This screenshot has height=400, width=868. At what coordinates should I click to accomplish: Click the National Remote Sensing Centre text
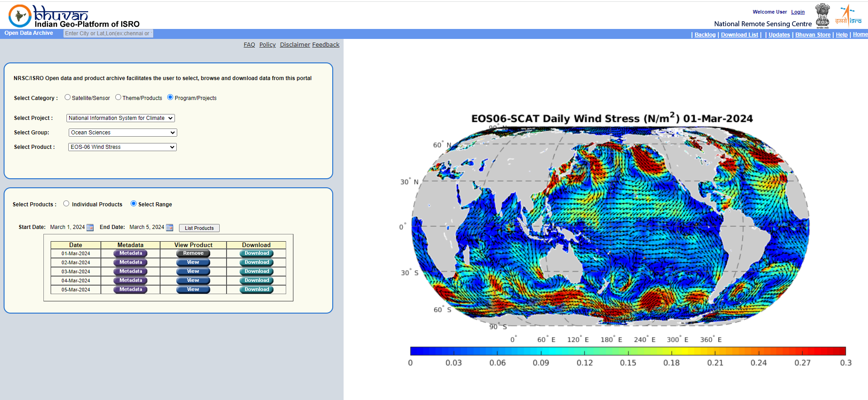tap(763, 24)
